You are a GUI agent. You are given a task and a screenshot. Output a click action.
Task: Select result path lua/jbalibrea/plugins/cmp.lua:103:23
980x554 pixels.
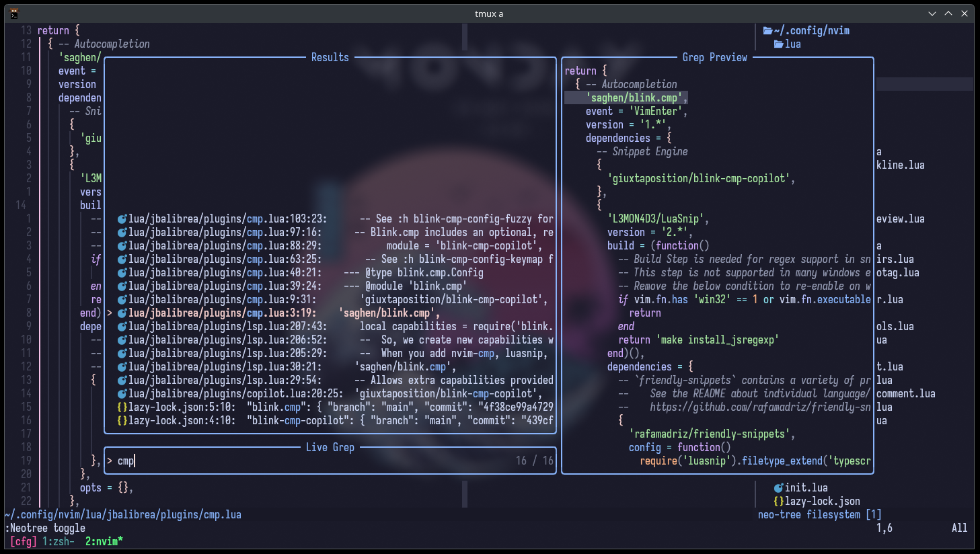(227, 219)
